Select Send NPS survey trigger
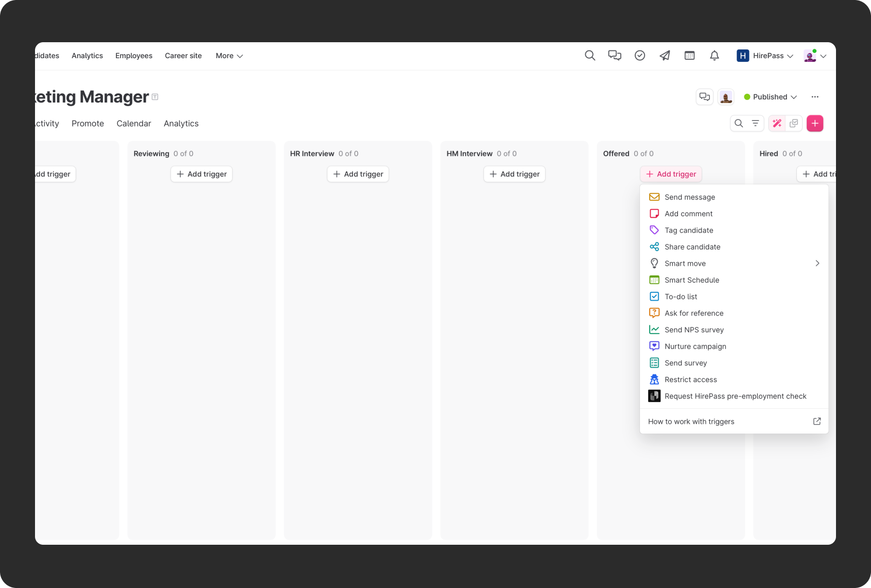Viewport: 871px width, 588px height. (734, 330)
